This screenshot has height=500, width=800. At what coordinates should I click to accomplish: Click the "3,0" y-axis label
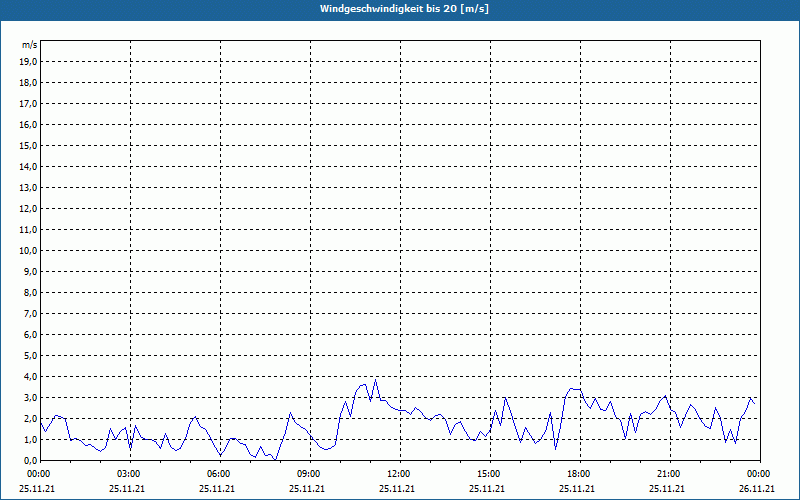coord(30,397)
